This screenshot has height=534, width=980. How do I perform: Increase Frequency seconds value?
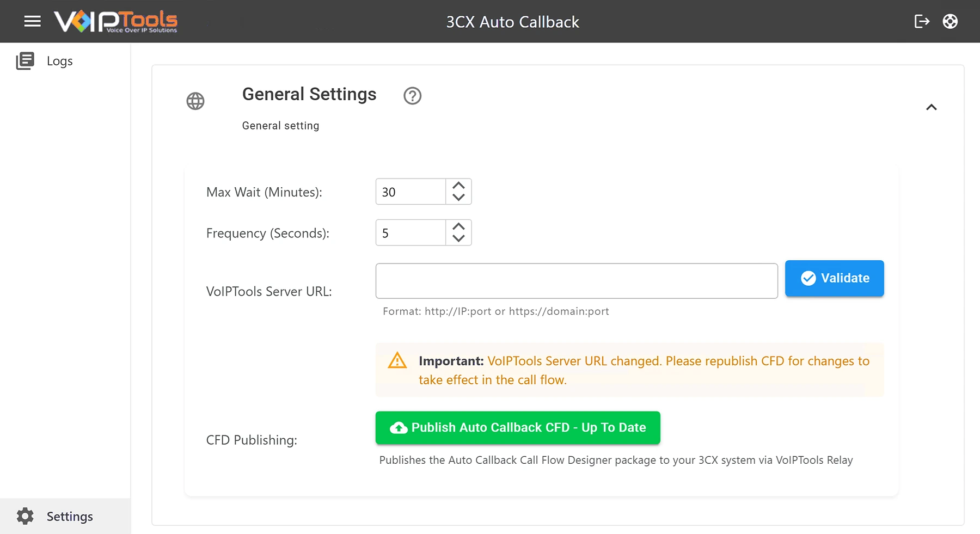(x=458, y=226)
